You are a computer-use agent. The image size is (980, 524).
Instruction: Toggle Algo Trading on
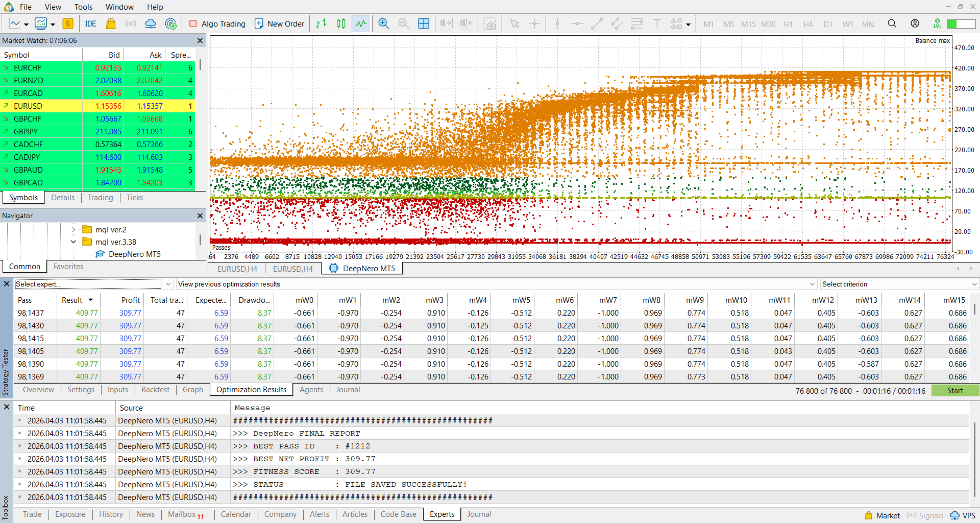217,23
